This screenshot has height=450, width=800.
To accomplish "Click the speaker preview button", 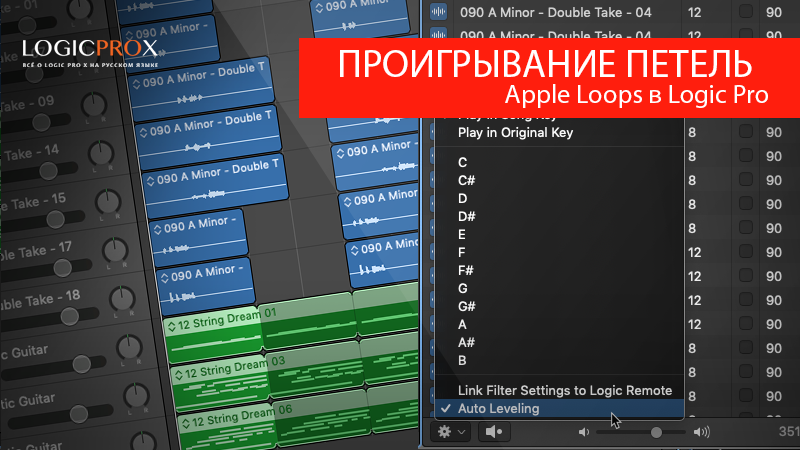I will [493, 432].
